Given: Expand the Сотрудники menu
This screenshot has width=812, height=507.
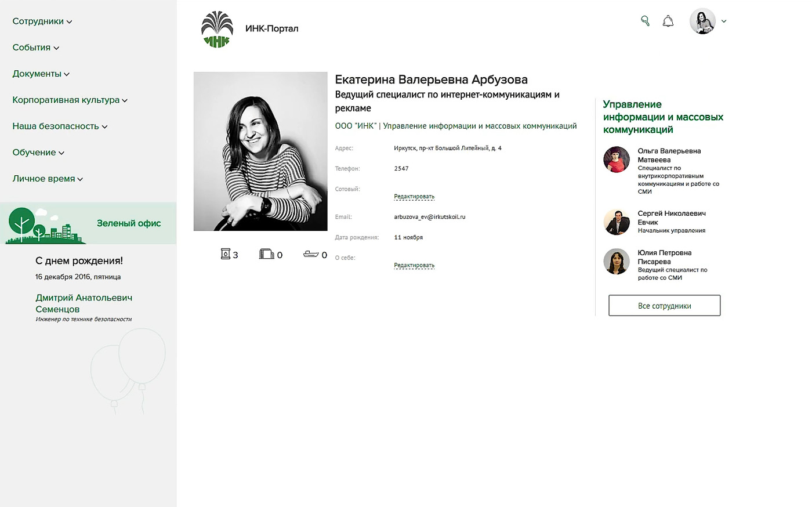Looking at the screenshot, I should 42,21.
